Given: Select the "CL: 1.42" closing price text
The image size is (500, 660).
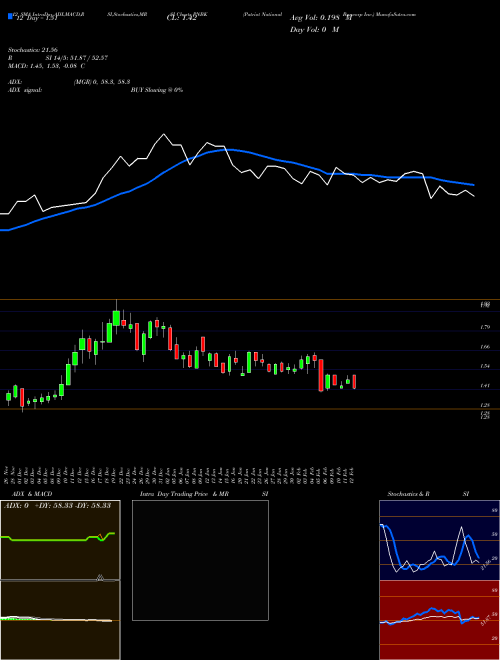Looking at the screenshot, I should tap(182, 19).
